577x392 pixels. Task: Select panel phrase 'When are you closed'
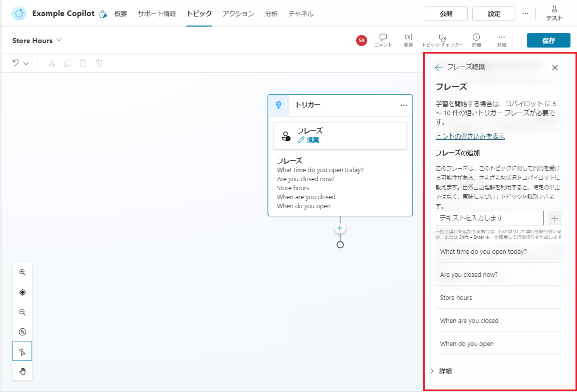click(499, 321)
